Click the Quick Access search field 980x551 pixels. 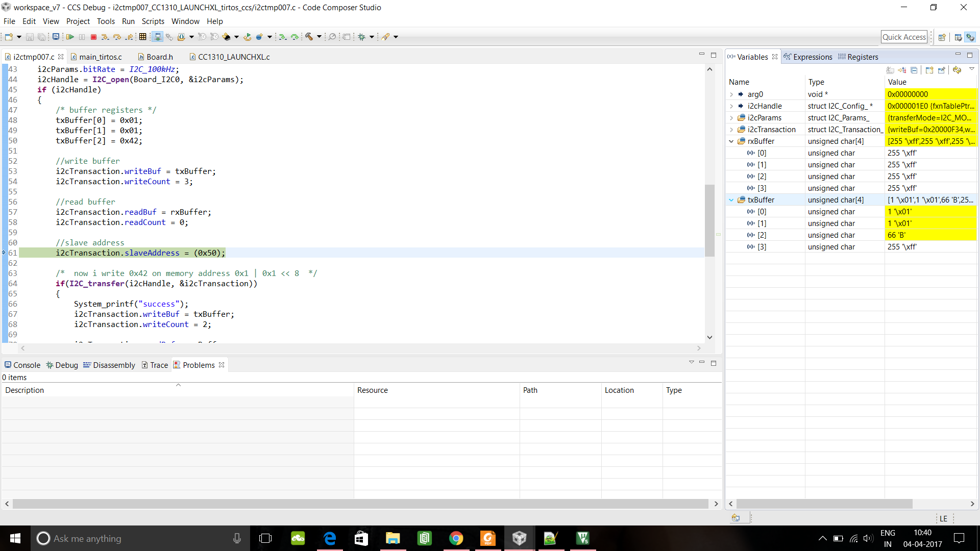[x=904, y=37]
